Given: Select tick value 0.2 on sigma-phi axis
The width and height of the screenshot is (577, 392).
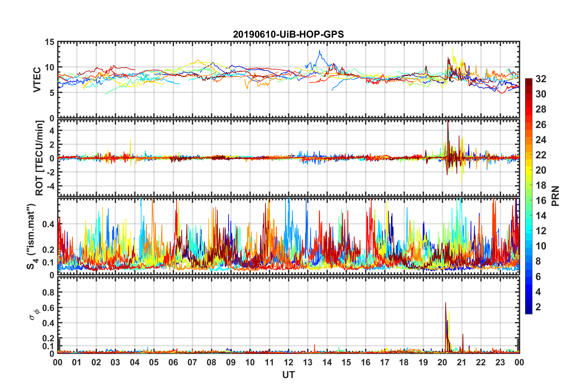Looking at the screenshot, I should coord(48,338).
